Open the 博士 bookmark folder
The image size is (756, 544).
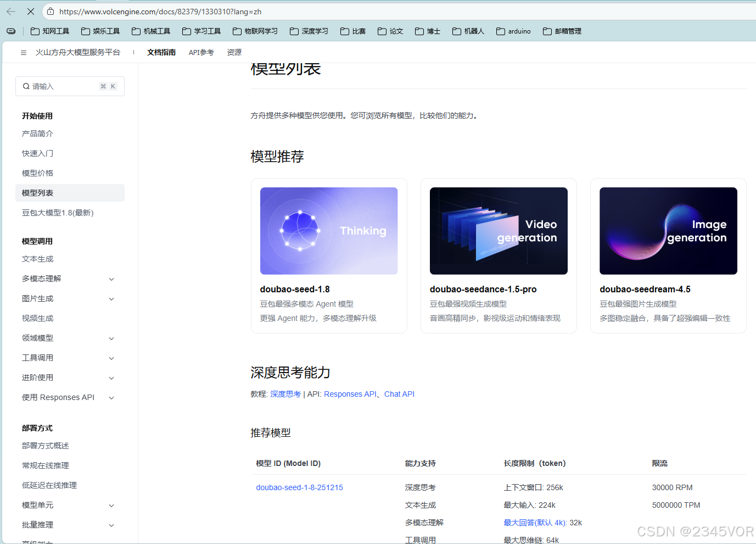click(428, 31)
